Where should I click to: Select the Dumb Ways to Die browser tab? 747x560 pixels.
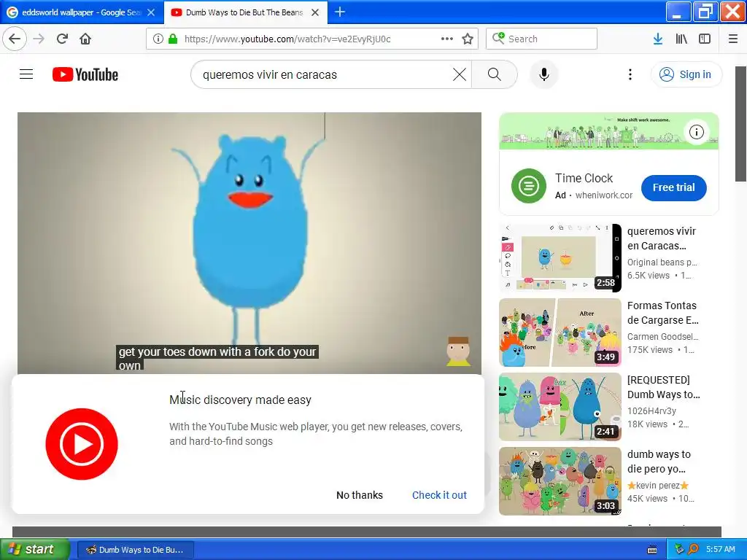244,12
